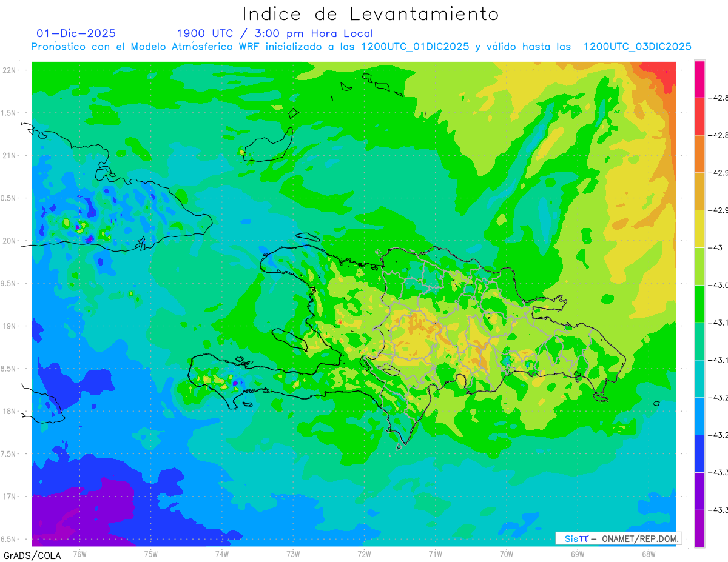Viewport: 728px width, 562px height.
Task: Click the '21N' latitude label
Action: (x=10, y=156)
